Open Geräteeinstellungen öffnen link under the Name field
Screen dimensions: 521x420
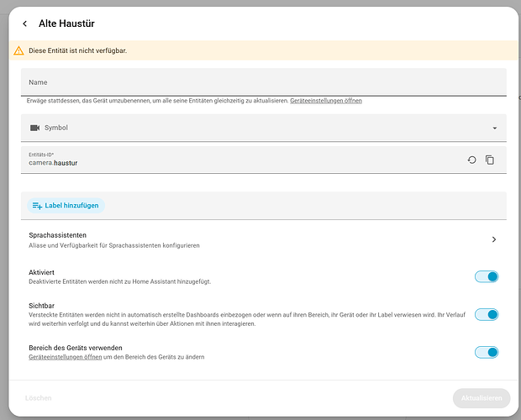[x=326, y=101]
